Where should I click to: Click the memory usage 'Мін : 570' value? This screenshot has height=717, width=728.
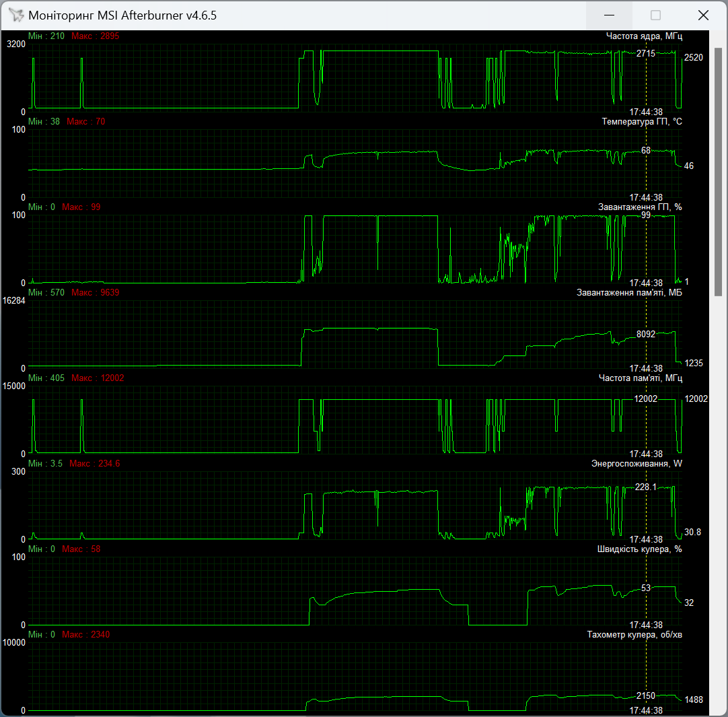pyautogui.click(x=46, y=293)
